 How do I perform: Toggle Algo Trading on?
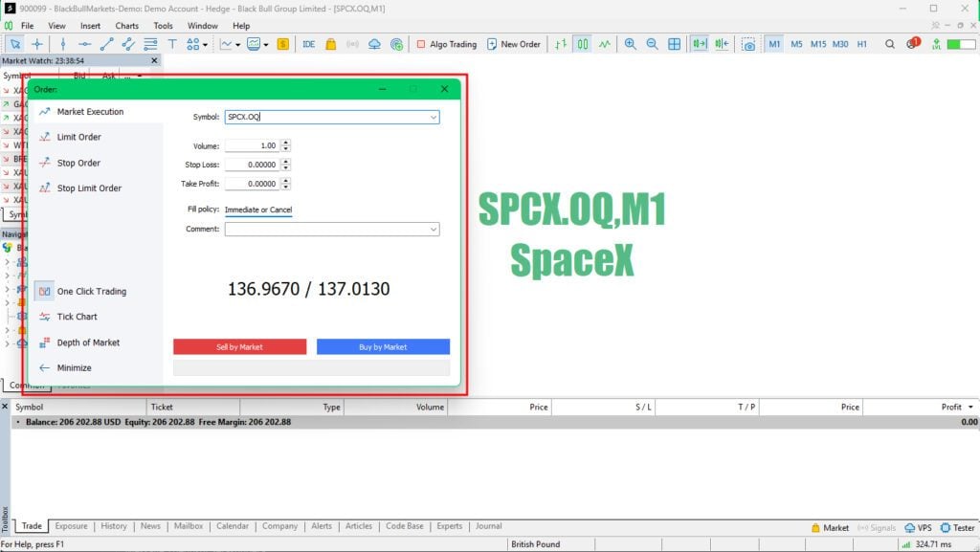point(447,44)
